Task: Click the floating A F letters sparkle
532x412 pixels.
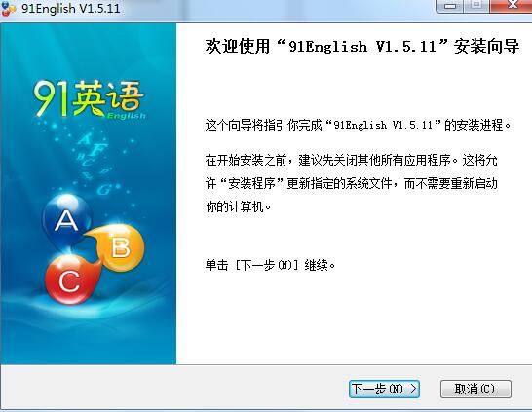Action: [x=93, y=145]
